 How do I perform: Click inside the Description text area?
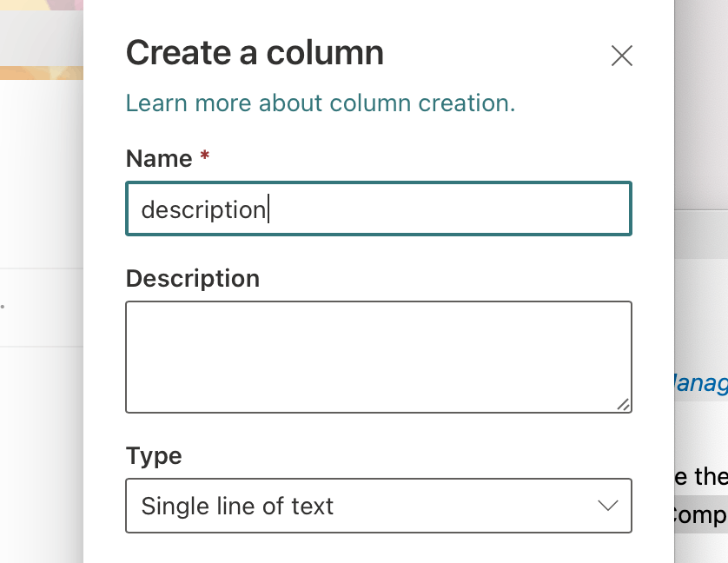378,356
